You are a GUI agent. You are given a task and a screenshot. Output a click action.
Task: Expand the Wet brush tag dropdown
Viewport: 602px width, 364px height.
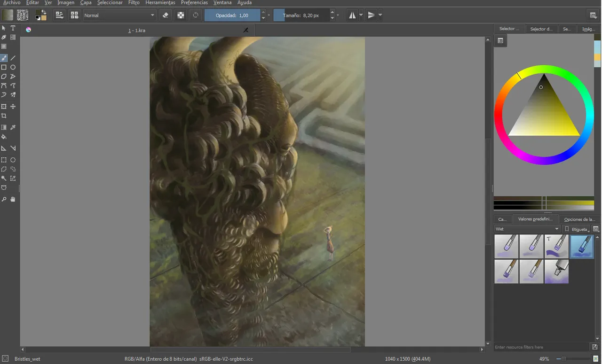pos(527,229)
